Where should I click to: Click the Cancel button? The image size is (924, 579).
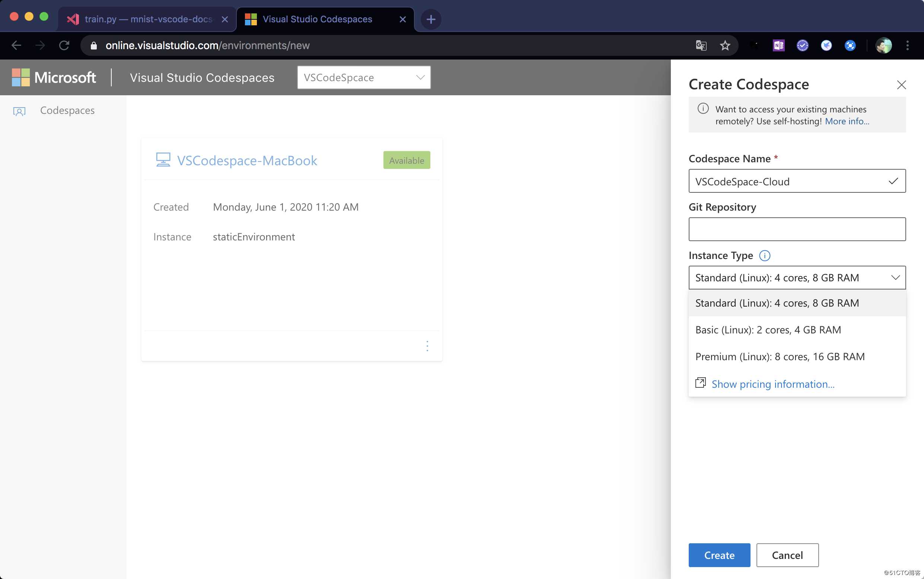coord(787,555)
